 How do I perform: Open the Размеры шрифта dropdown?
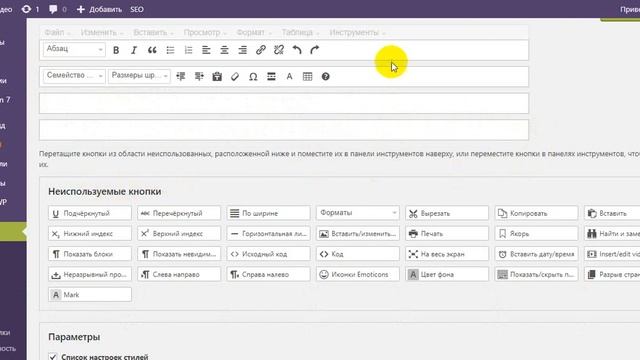[139, 76]
